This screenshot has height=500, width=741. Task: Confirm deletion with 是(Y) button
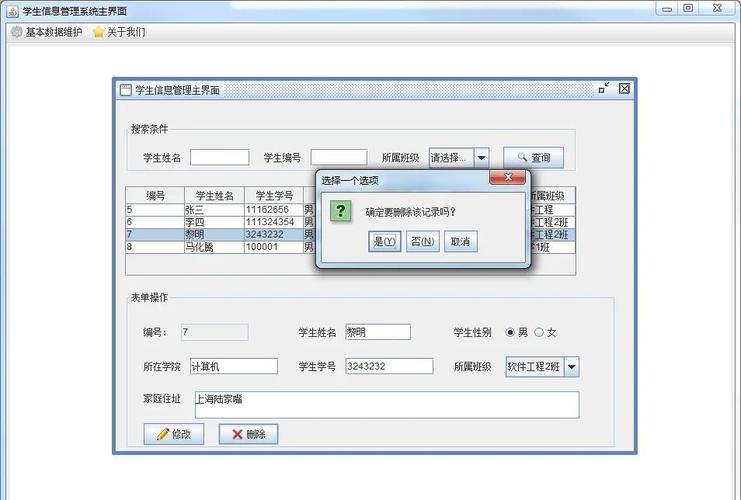point(385,241)
